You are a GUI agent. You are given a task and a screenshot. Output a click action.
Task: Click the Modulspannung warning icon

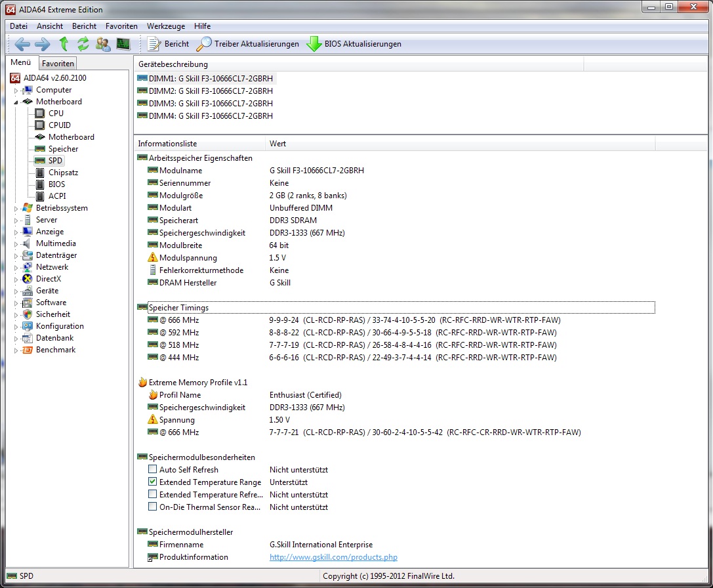click(x=153, y=258)
